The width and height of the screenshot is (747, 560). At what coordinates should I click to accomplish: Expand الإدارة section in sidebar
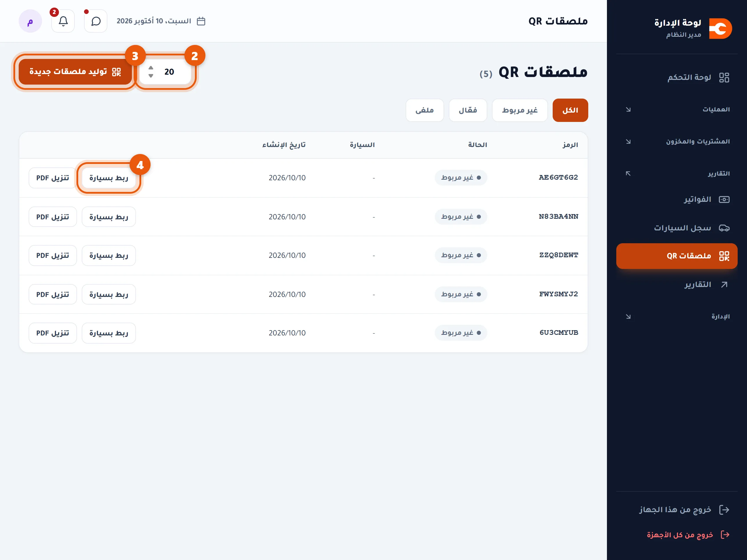(677, 317)
